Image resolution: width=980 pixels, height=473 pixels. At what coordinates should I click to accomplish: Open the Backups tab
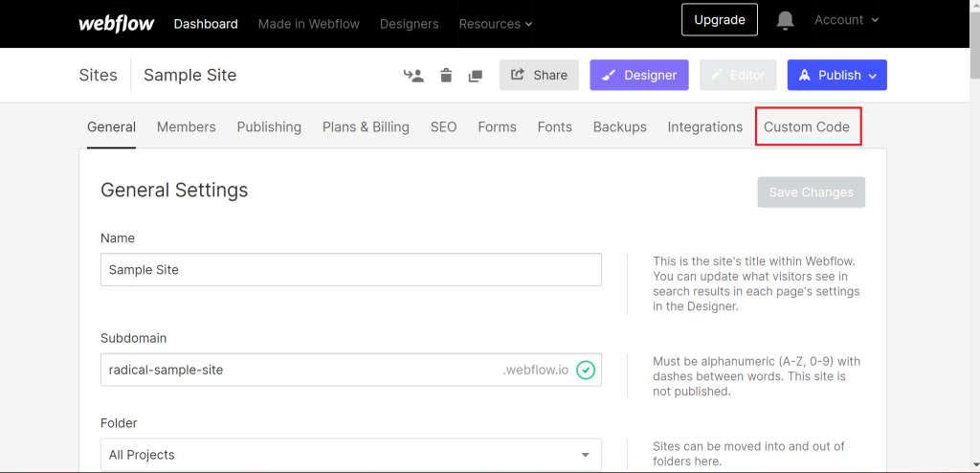(x=620, y=127)
